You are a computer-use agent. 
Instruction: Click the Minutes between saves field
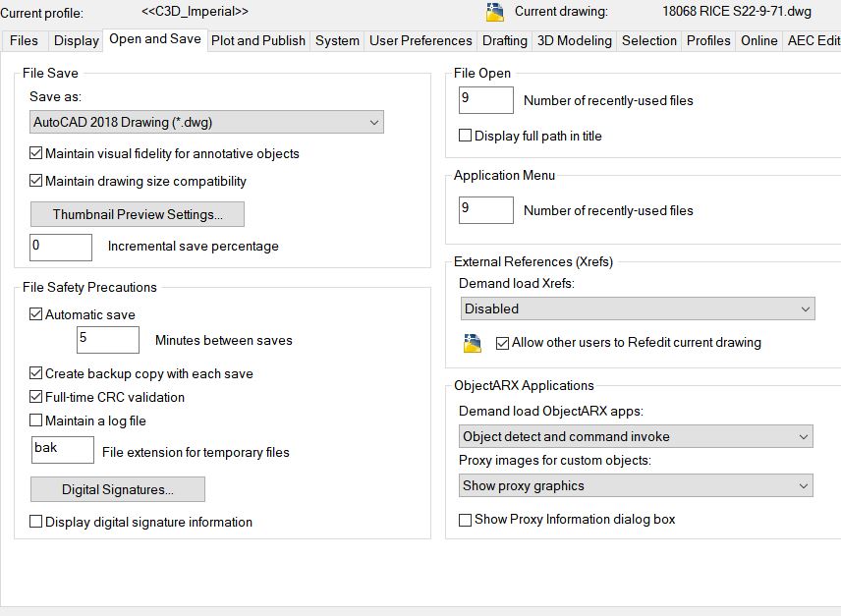point(108,340)
